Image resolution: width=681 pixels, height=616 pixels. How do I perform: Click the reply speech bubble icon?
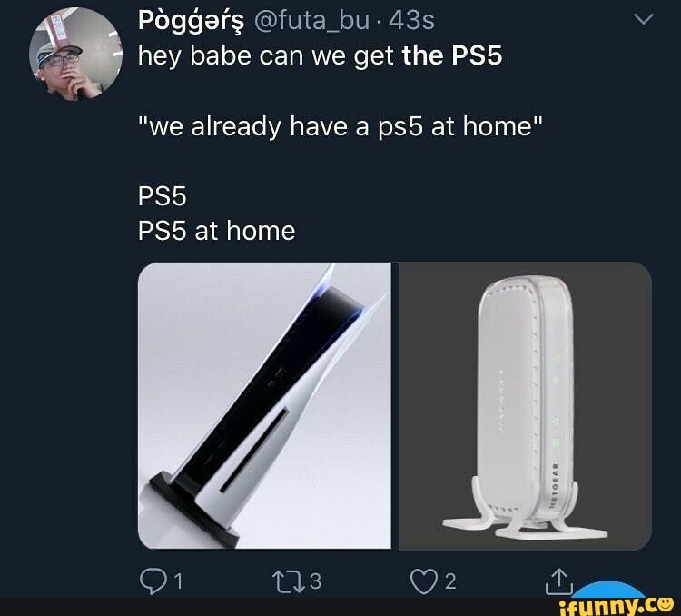tap(153, 581)
